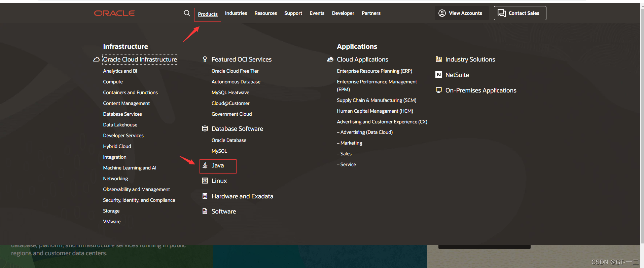The width and height of the screenshot is (644, 268).
Task: Click the Oracle logo
Action: [114, 13]
